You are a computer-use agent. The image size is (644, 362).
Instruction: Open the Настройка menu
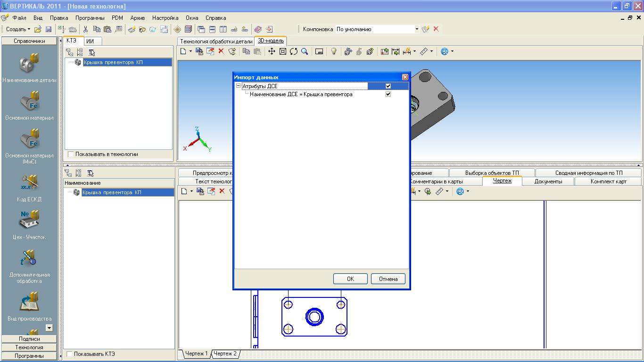click(165, 18)
